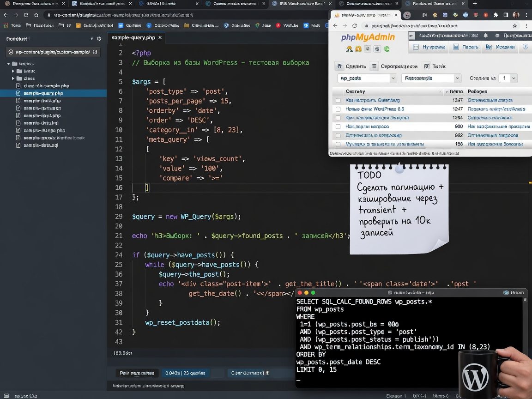The width and height of the screenshot is (532, 399).
Task: Select the checkbox of the row with 902
Action: [x=338, y=135]
